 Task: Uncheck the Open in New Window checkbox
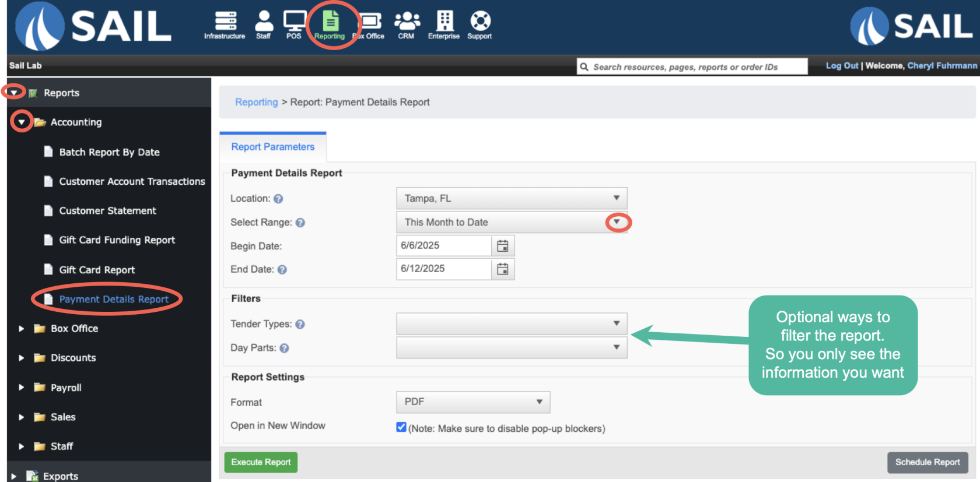pos(401,427)
